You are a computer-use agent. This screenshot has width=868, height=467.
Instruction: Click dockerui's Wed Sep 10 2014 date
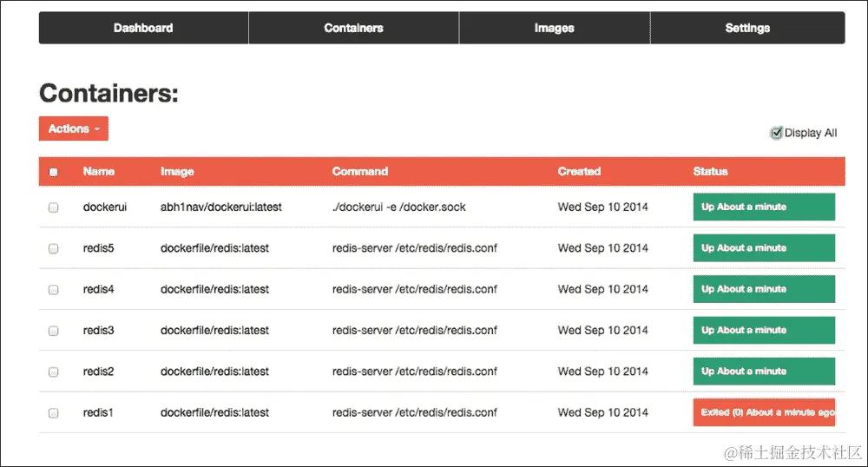click(603, 207)
